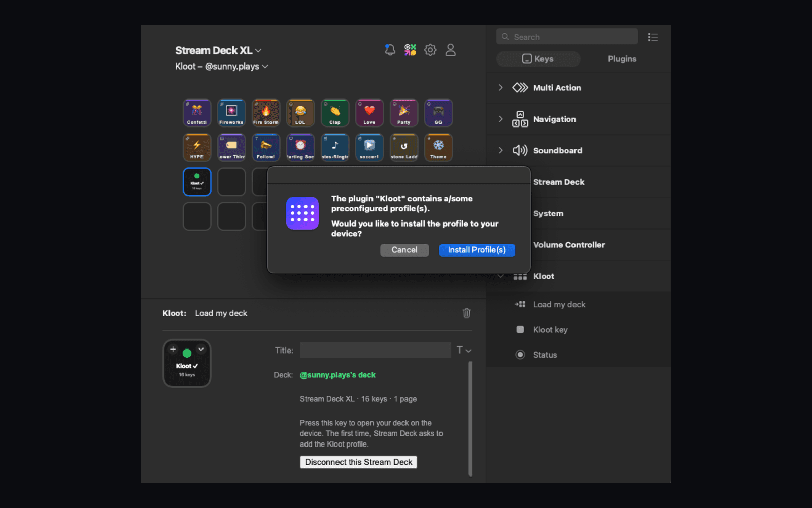
Task: Select the Love heart key
Action: point(369,113)
